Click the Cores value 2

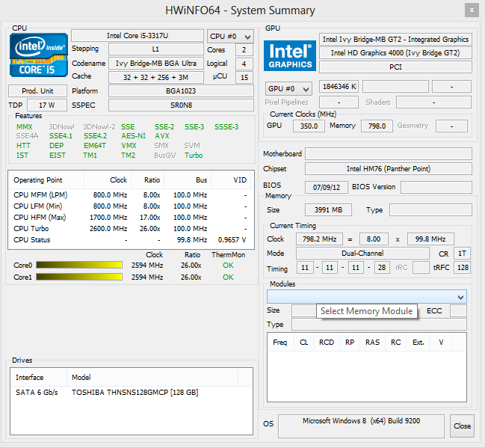pos(244,49)
